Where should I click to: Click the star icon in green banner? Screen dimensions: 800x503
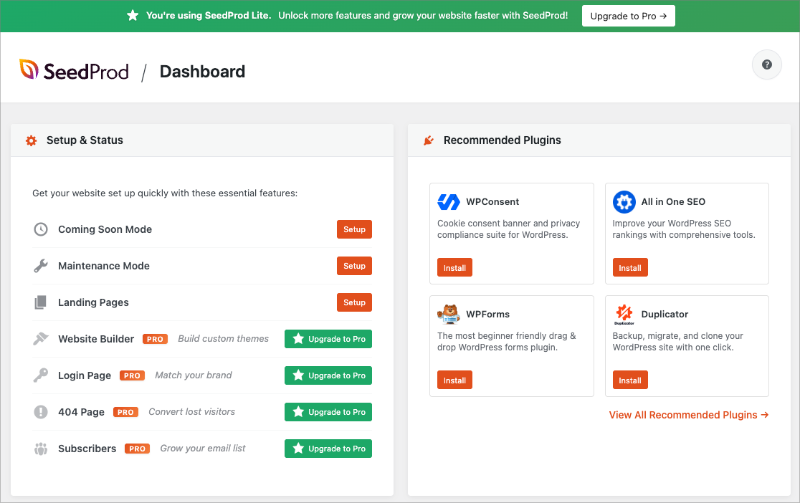(133, 15)
